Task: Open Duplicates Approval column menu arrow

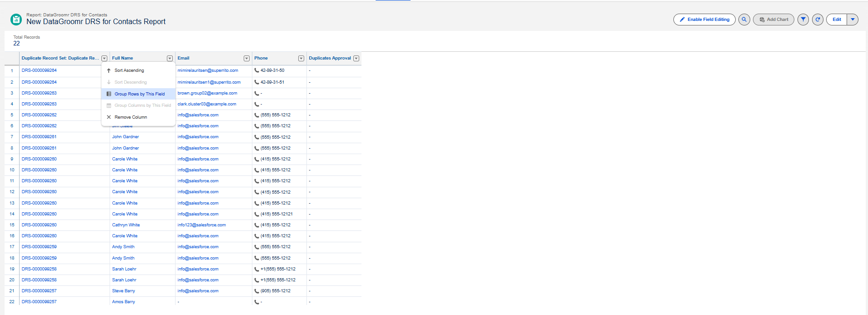Action: tap(356, 58)
